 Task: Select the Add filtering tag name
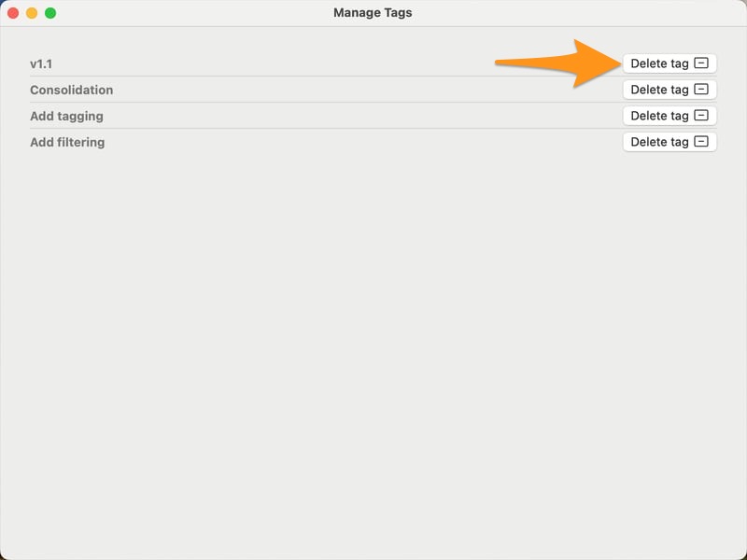pyautogui.click(x=67, y=143)
